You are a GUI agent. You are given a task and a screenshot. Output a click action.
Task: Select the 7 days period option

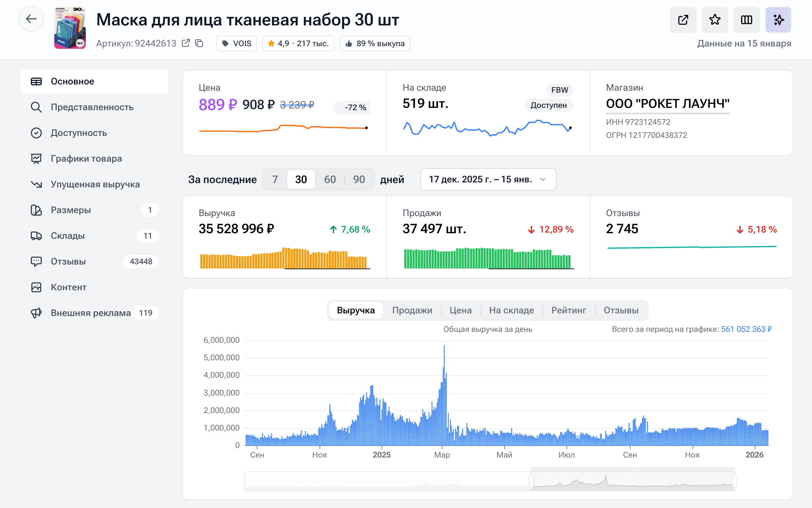[x=275, y=179]
